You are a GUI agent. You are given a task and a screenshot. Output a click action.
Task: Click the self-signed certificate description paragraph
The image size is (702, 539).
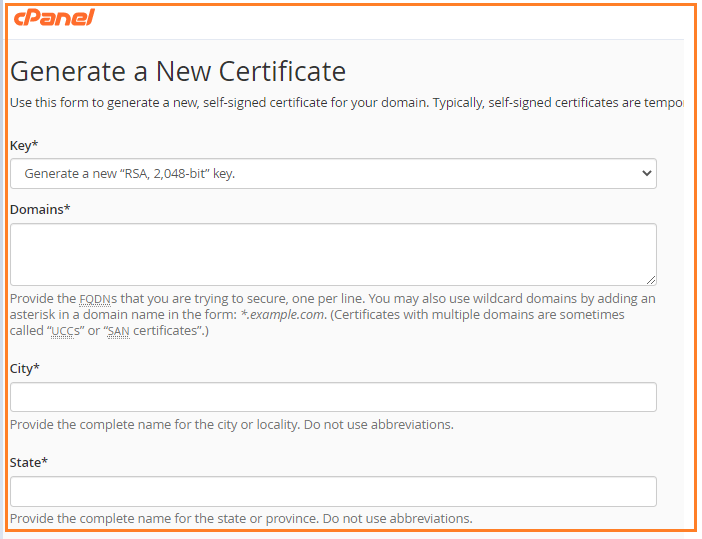[x=347, y=103]
